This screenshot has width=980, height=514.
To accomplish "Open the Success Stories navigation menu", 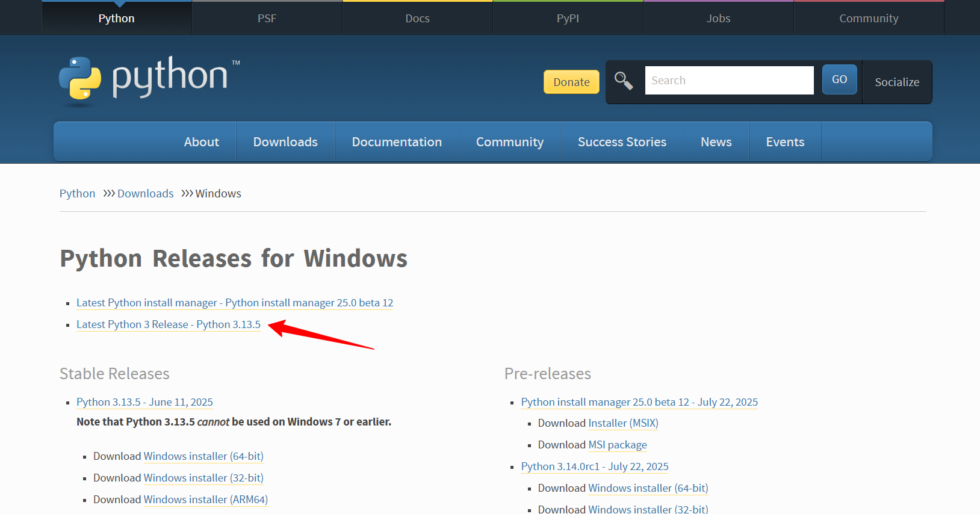I will pyautogui.click(x=622, y=141).
